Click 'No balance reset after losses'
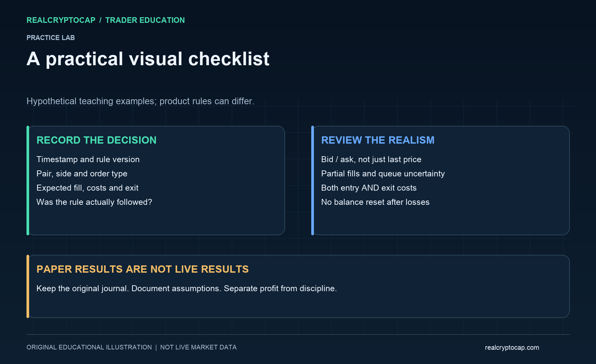 375,202
